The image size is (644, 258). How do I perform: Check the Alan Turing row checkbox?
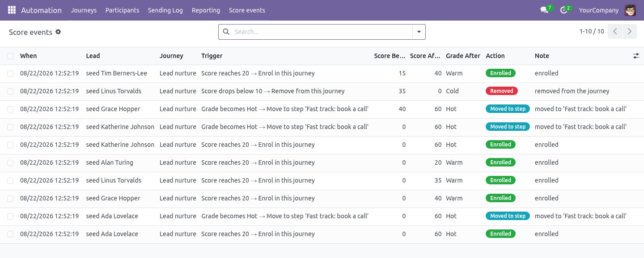(x=10, y=162)
